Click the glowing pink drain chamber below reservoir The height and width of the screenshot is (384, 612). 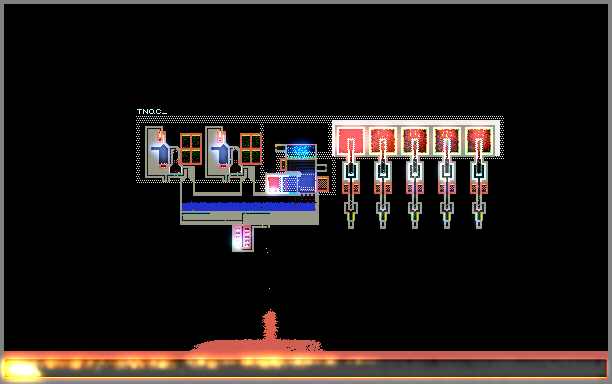coord(243,238)
